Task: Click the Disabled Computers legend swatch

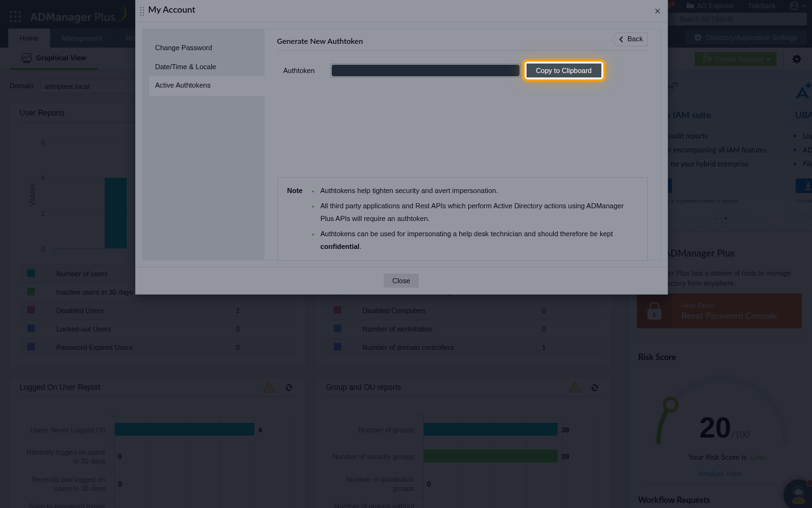Action: coord(337,310)
